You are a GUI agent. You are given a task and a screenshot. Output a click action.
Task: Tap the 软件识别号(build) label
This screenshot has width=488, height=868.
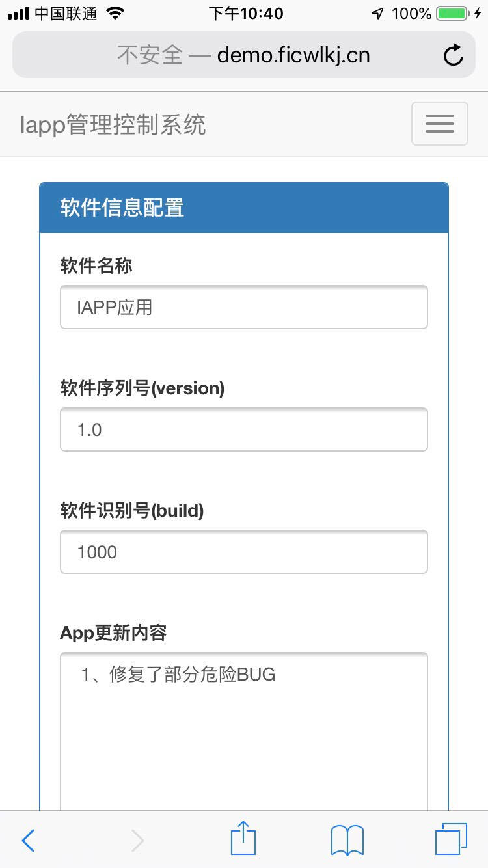[132, 511]
